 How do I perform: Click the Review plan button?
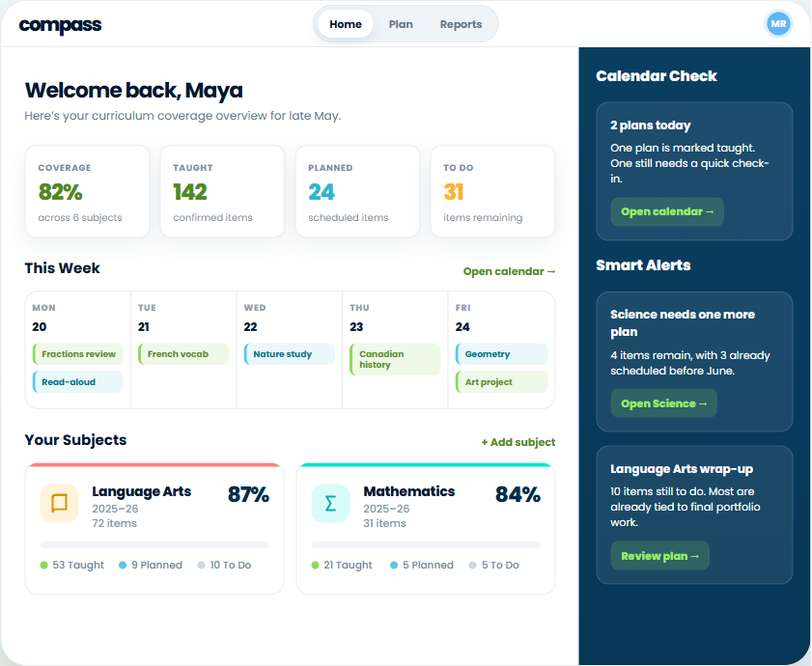click(x=659, y=556)
